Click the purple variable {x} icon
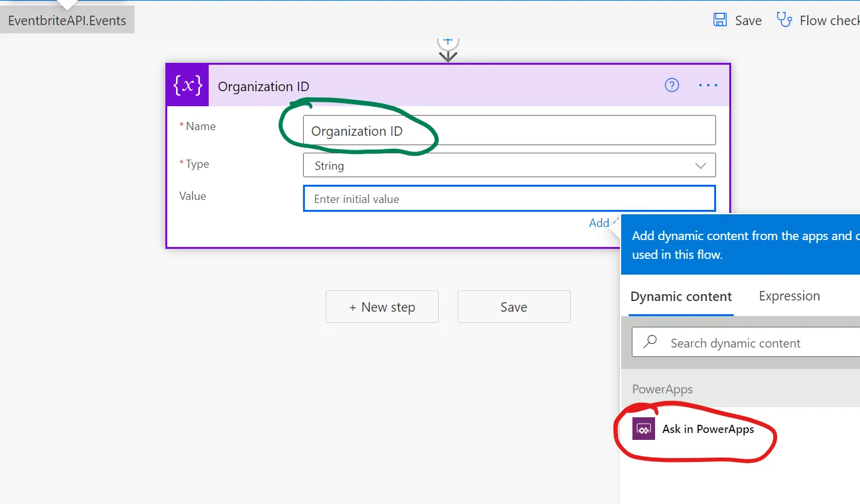The image size is (860, 504). pyautogui.click(x=187, y=85)
